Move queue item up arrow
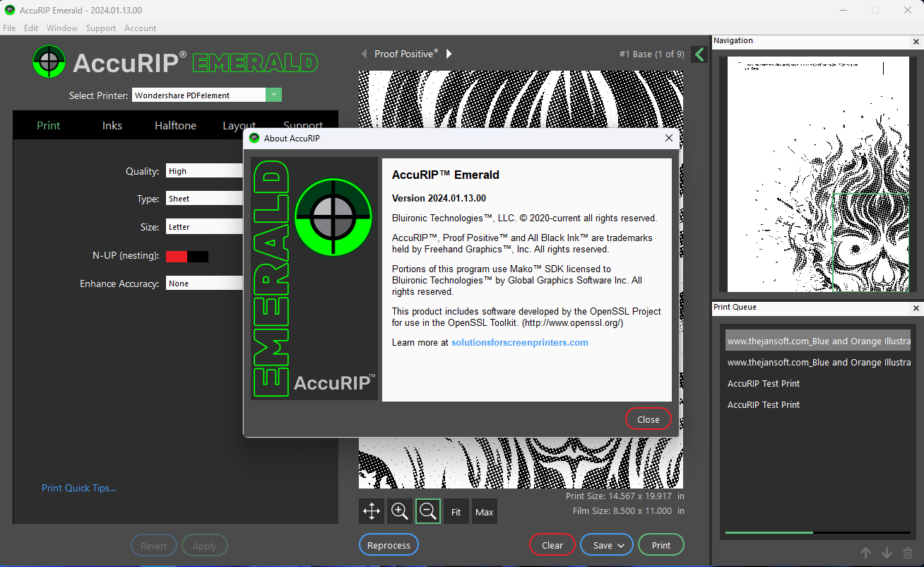 (x=865, y=553)
